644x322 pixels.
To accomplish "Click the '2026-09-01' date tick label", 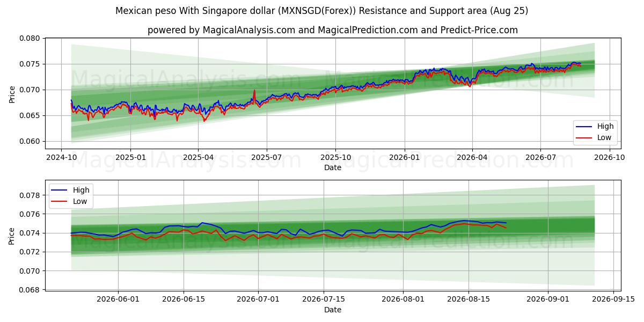I will 548,299.
